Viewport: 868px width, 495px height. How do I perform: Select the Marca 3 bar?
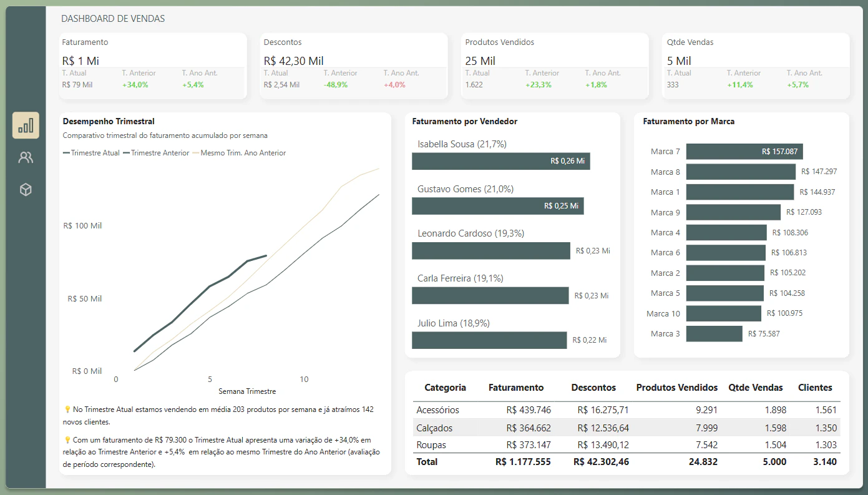714,333
